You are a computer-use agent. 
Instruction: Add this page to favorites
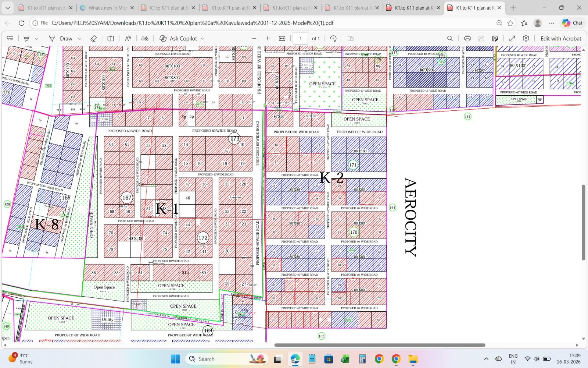[x=510, y=23]
